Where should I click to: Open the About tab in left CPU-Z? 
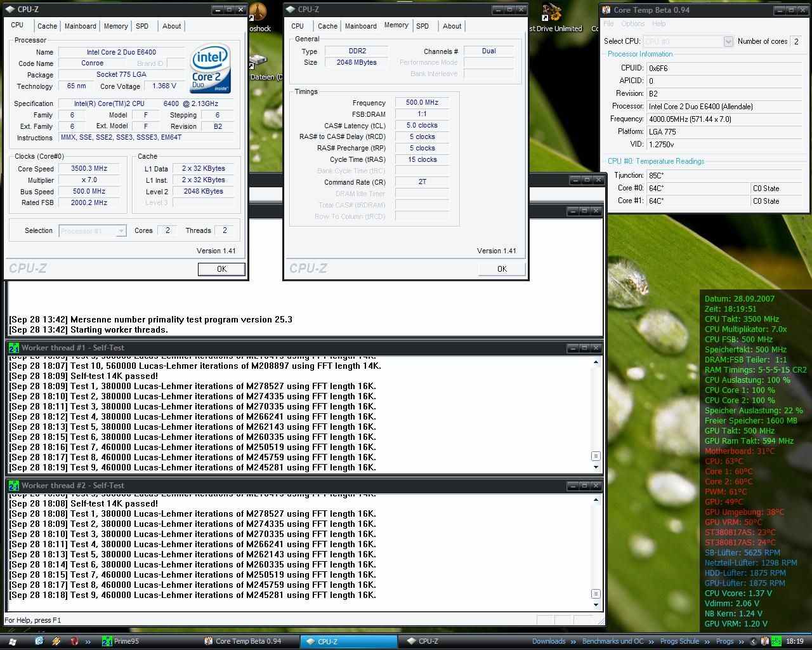(x=171, y=26)
